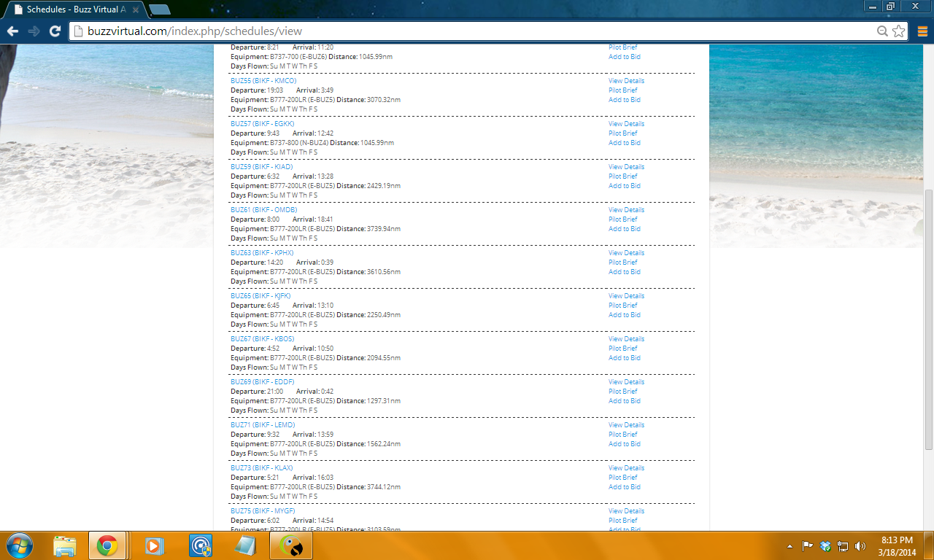
Task: View Details for flight BUZ67
Action: pyautogui.click(x=626, y=339)
